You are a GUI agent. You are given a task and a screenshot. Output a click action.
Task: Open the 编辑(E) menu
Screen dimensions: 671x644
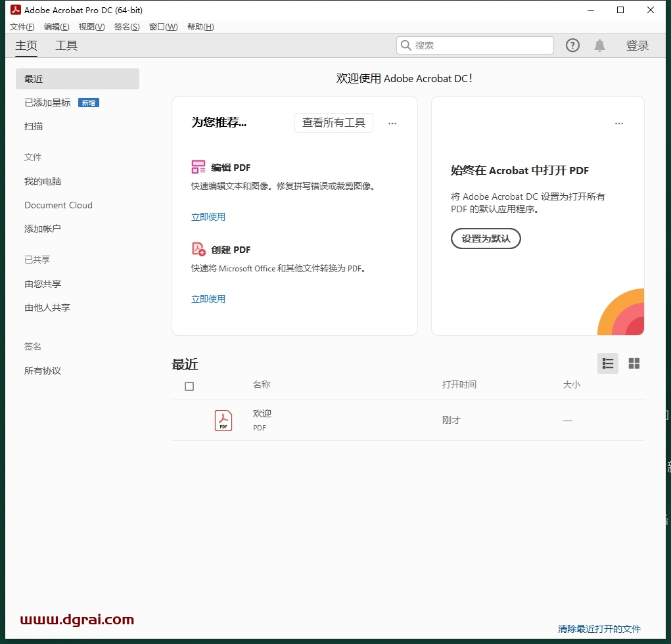pos(57,27)
